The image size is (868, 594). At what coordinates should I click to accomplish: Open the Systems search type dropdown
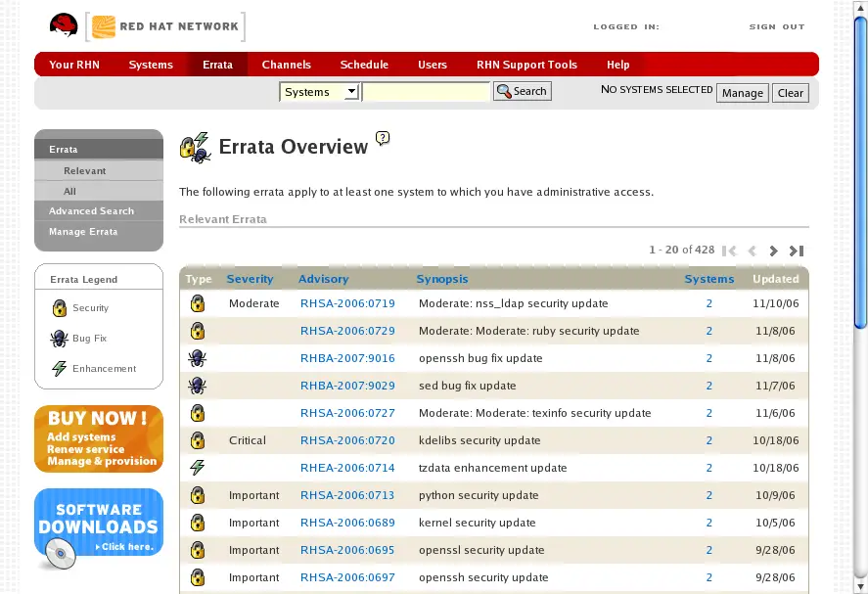coord(320,92)
